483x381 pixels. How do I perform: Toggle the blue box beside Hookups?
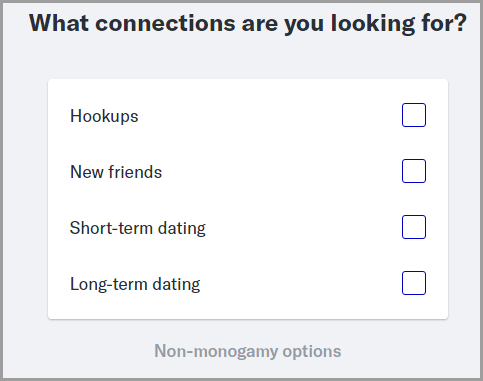[x=414, y=115]
